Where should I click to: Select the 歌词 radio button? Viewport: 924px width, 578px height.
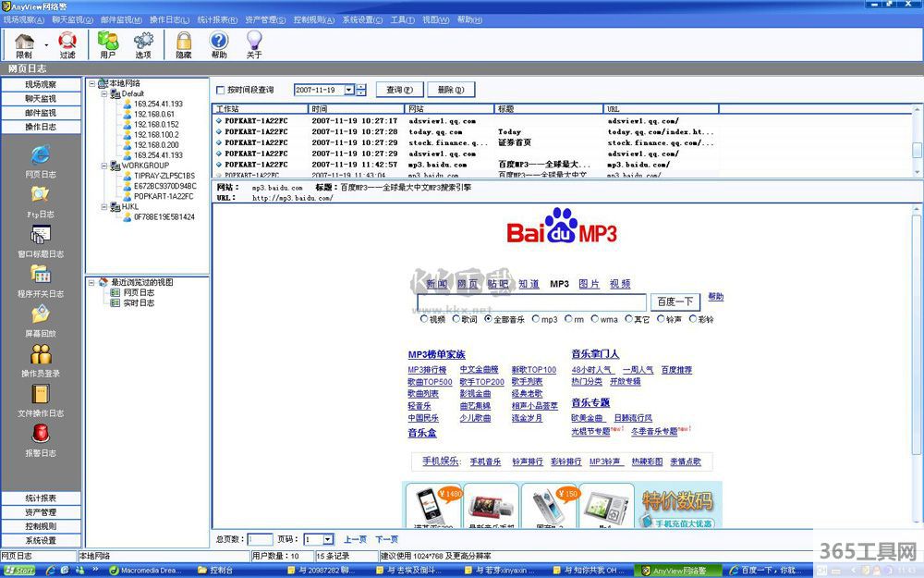(x=456, y=319)
